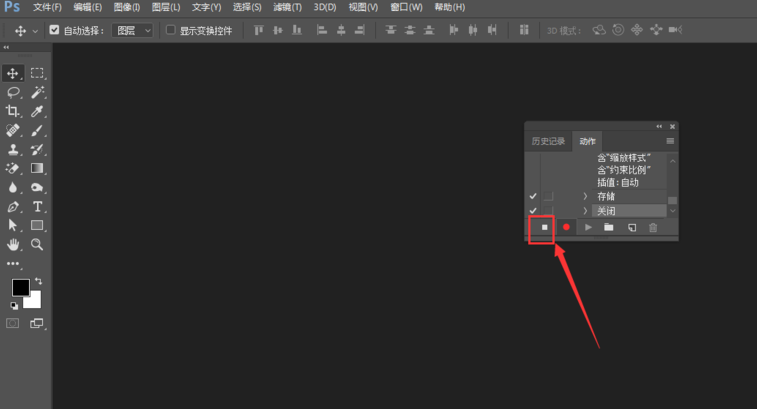Switch to the 动作 tab

click(588, 141)
